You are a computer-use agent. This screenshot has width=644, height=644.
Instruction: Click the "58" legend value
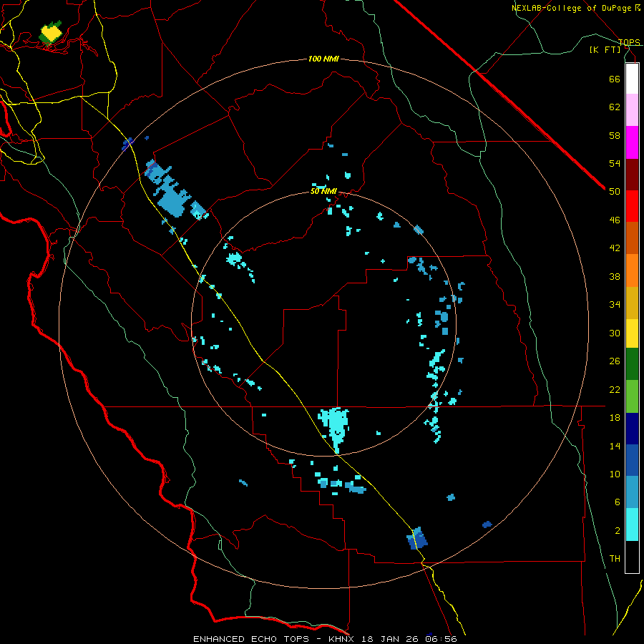pyautogui.click(x=615, y=135)
